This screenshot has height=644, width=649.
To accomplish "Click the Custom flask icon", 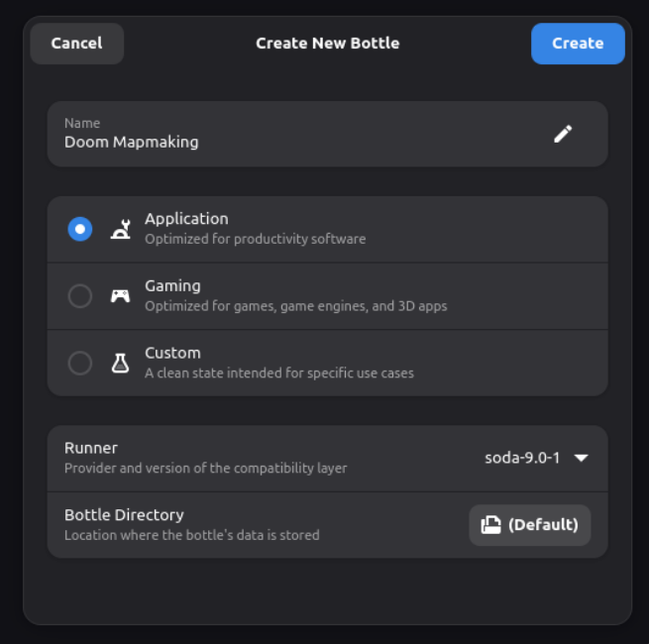I will coord(120,364).
